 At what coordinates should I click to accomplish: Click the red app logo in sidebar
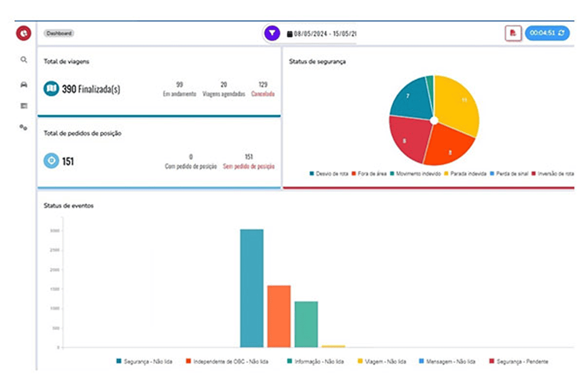click(x=23, y=34)
